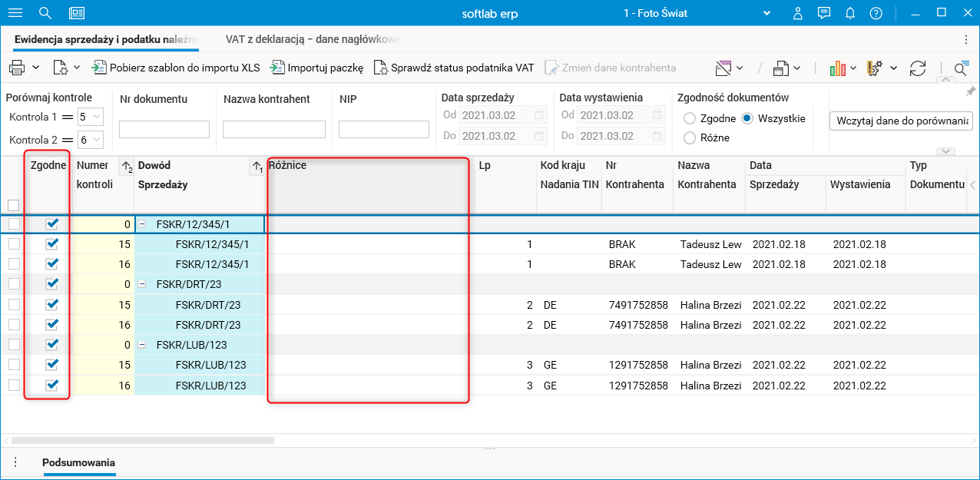Click the Kontrola 2 equals operator icon
The image size is (980, 480).
click(68, 140)
